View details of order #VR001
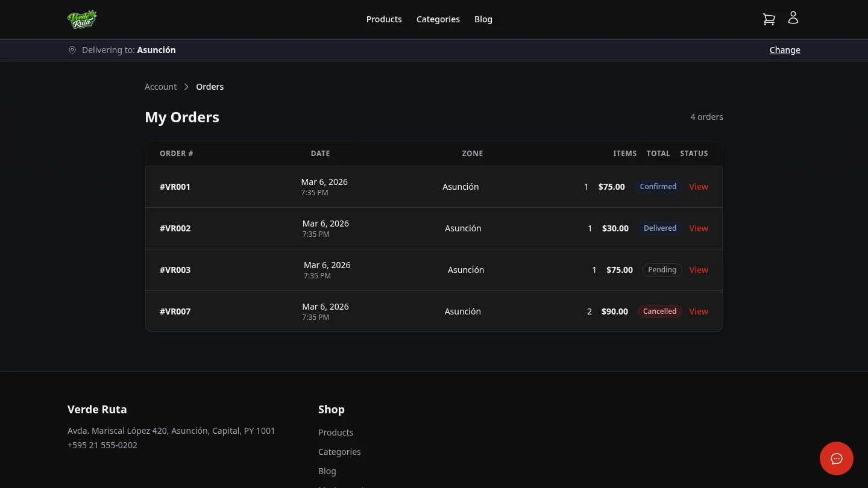The width and height of the screenshot is (868, 488). pyautogui.click(x=698, y=186)
